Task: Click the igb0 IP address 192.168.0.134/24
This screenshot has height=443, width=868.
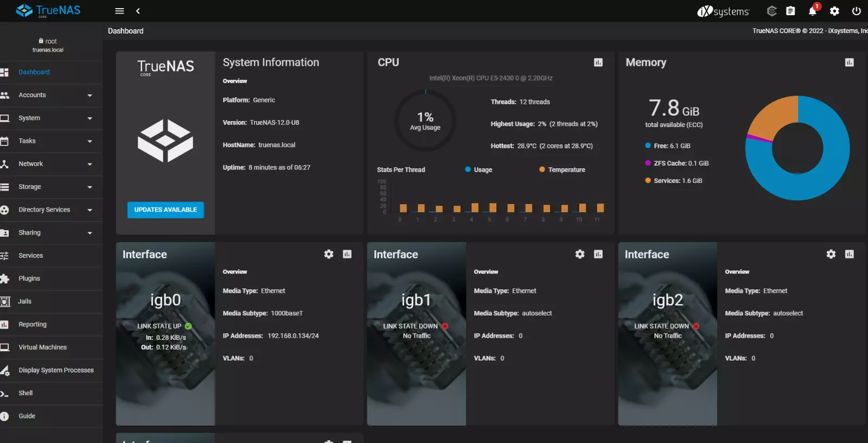Action: click(293, 336)
